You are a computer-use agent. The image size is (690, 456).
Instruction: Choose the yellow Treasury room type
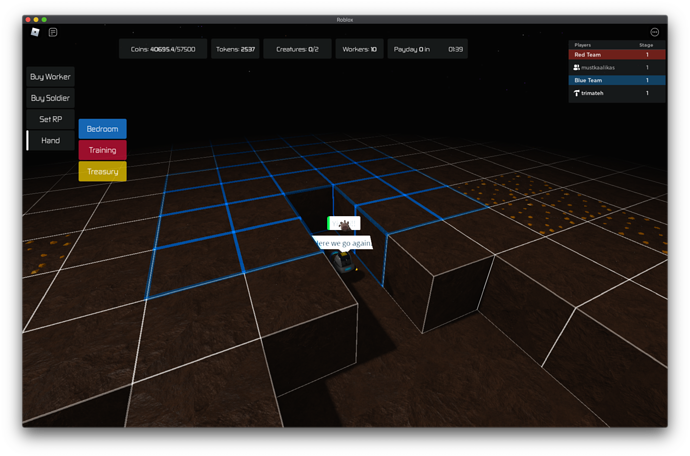point(103,171)
